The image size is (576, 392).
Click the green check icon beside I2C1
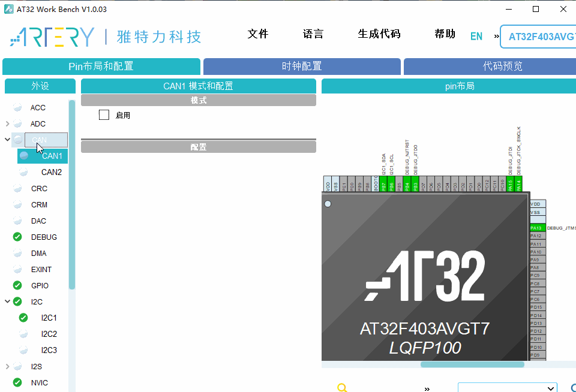[23, 318]
